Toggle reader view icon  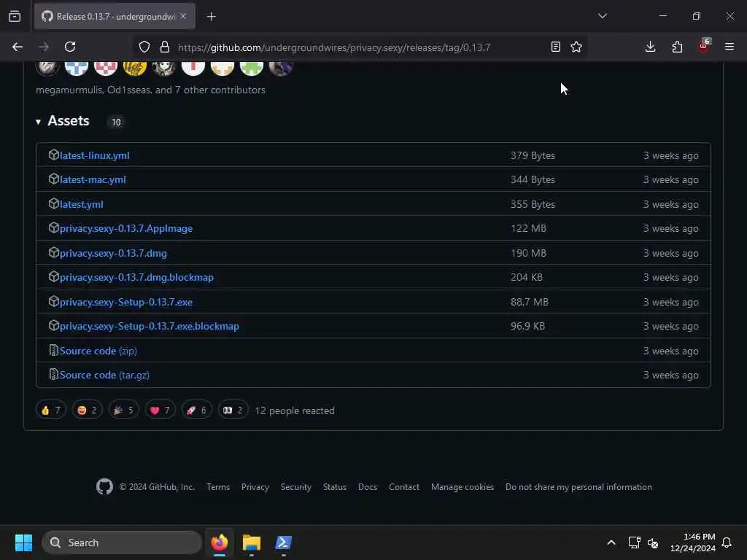click(x=555, y=47)
